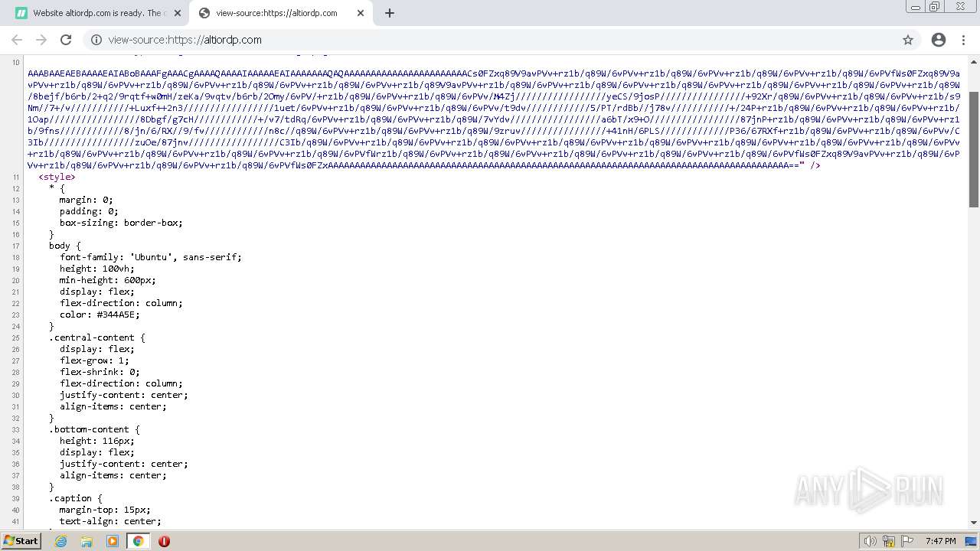Close the view-source tab
Viewport: 980px width, 551px height.
click(361, 13)
